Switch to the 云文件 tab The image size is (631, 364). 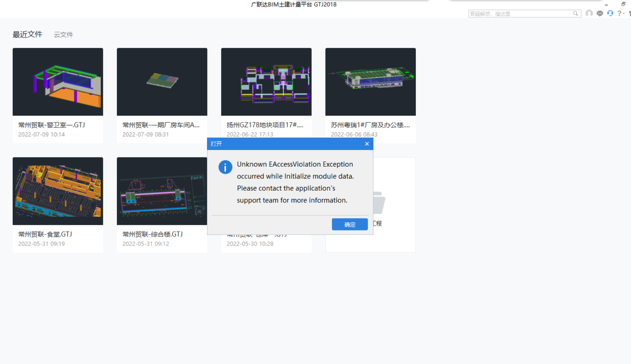[63, 35]
